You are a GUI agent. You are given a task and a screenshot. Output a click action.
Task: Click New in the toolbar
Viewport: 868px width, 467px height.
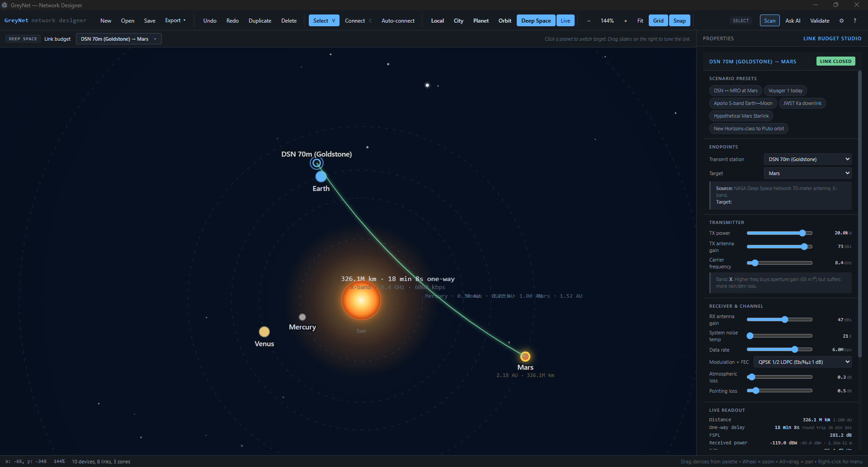click(x=106, y=21)
